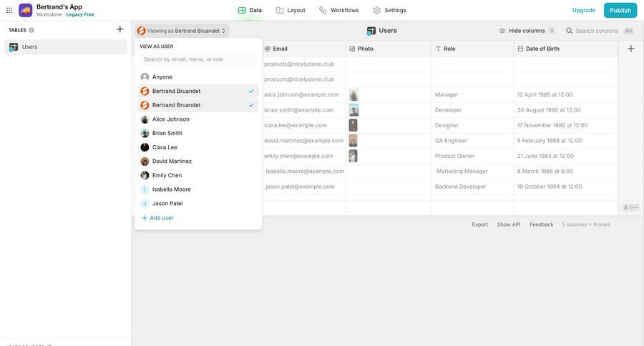
Task: Click the Upgrade link
Action: pyautogui.click(x=583, y=10)
